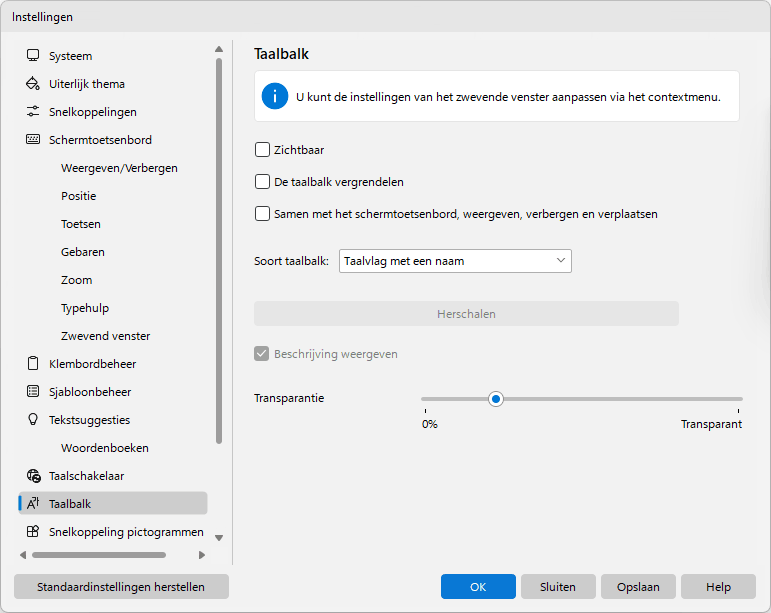The height and width of the screenshot is (613, 771).
Task: Click the sidebar horizontal scrollbar thumb
Action: pos(99,555)
